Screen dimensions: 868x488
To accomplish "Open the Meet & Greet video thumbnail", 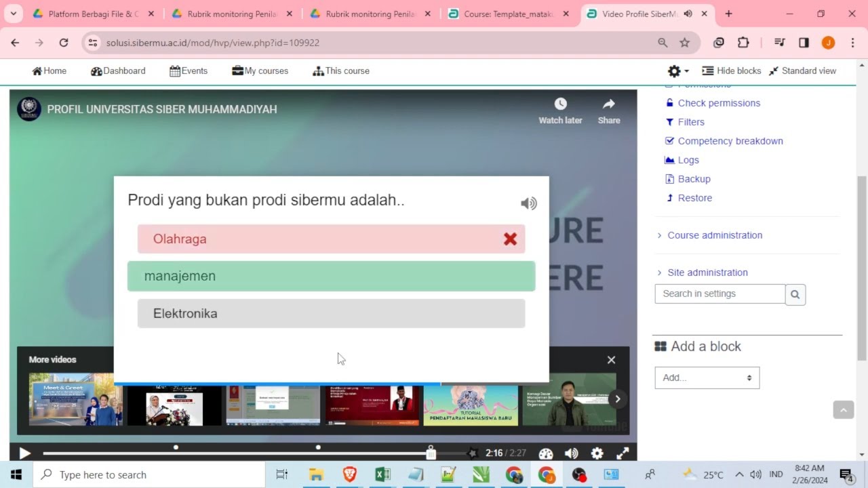I will tap(76, 399).
